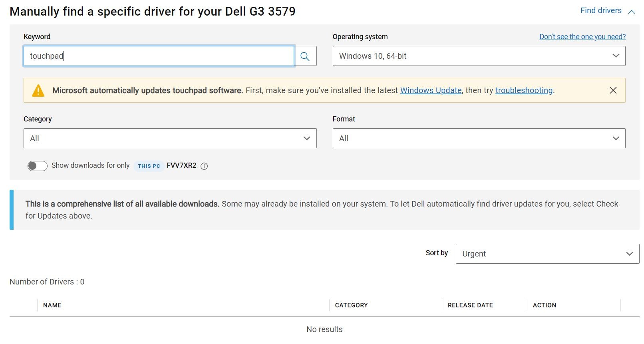Click the Operating system dropdown chevron arrow
The height and width of the screenshot is (344, 644).
click(616, 56)
